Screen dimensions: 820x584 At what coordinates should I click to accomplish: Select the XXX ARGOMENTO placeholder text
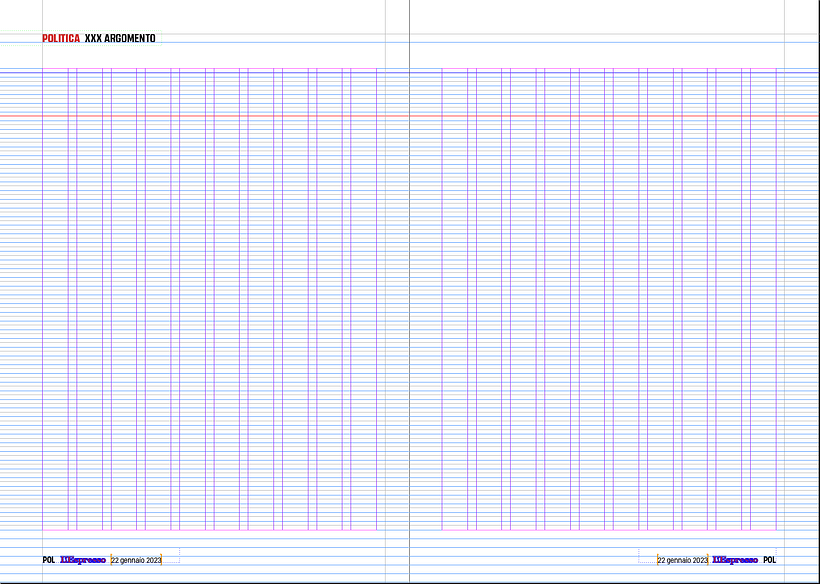[120, 38]
